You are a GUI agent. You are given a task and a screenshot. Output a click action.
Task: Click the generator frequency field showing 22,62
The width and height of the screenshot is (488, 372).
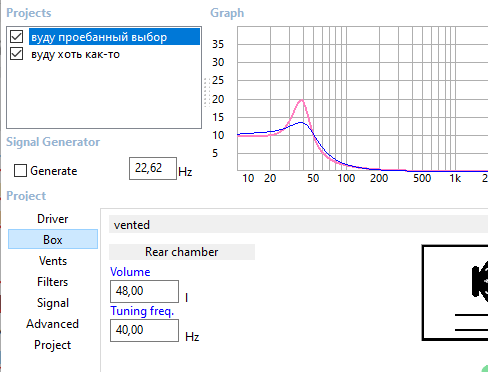(153, 168)
